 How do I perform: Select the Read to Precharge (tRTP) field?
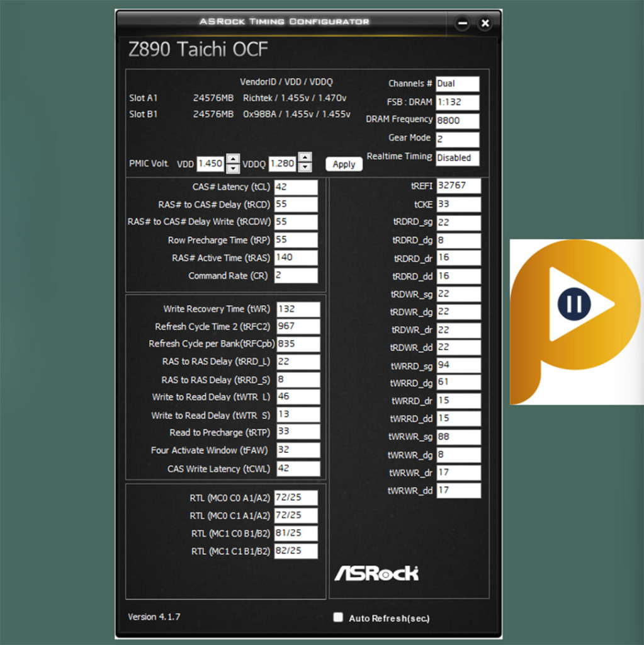pos(298,432)
